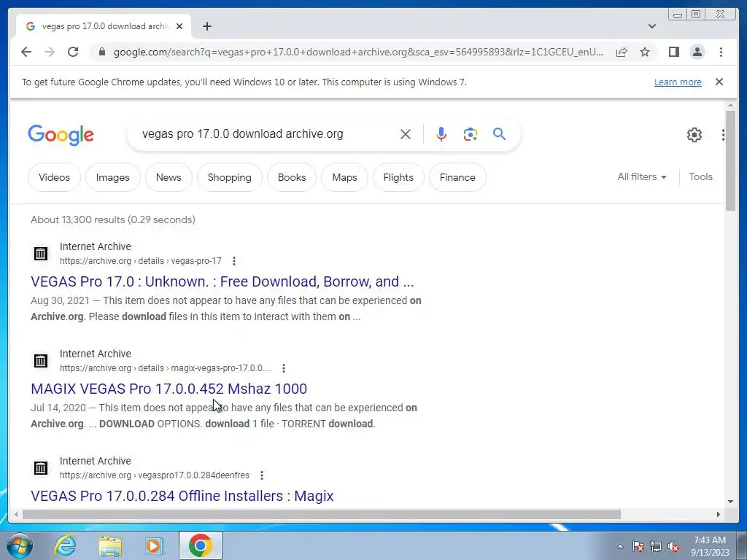Viewport: 747px width, 560px height.
Task: Click the forward navigation arrow
Action: [50, 52]
